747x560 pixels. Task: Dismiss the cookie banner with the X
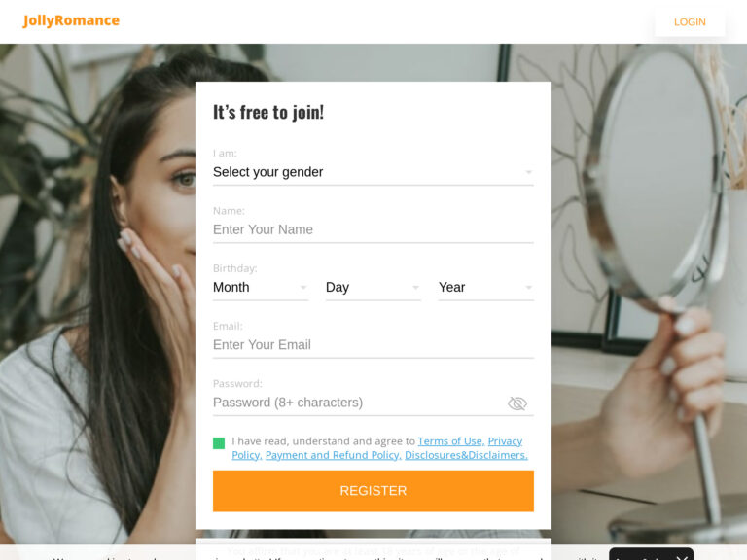[681, 558]
